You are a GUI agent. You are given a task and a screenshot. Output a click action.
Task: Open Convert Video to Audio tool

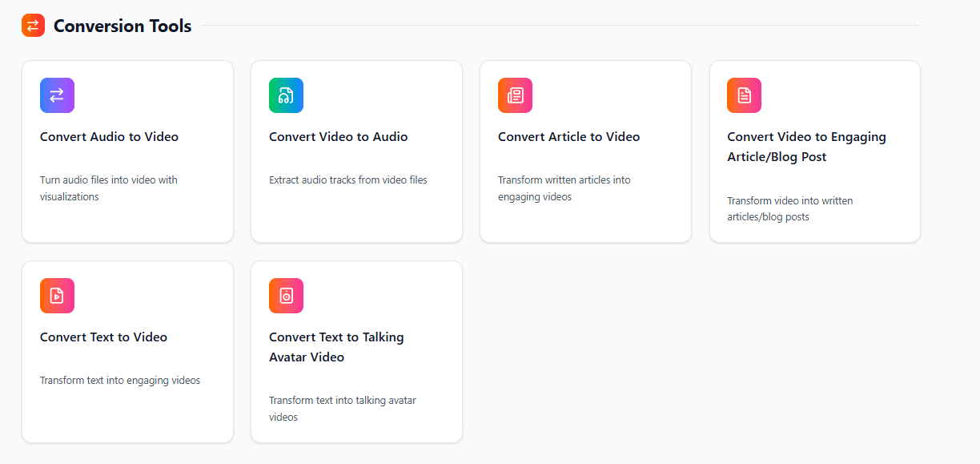[x=338, y=137]
